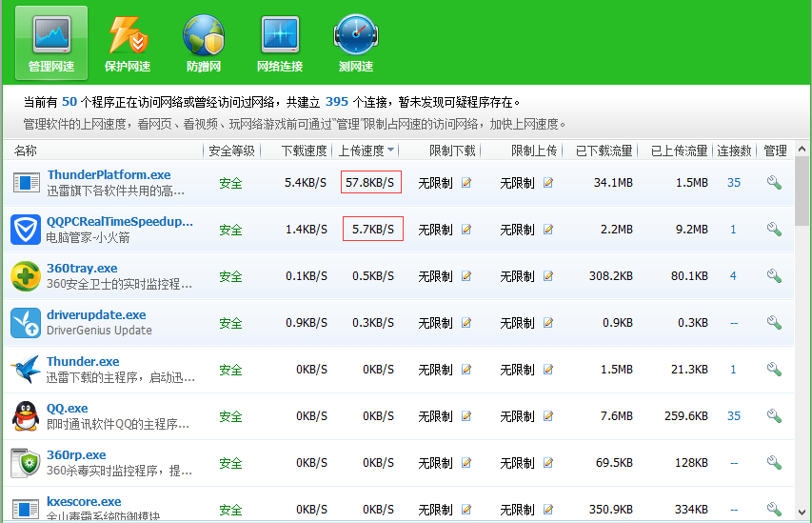Edit download limit for driverupdate.exe
The height and width of the screenshot is (523, 812).
click(x=466, y=323)
